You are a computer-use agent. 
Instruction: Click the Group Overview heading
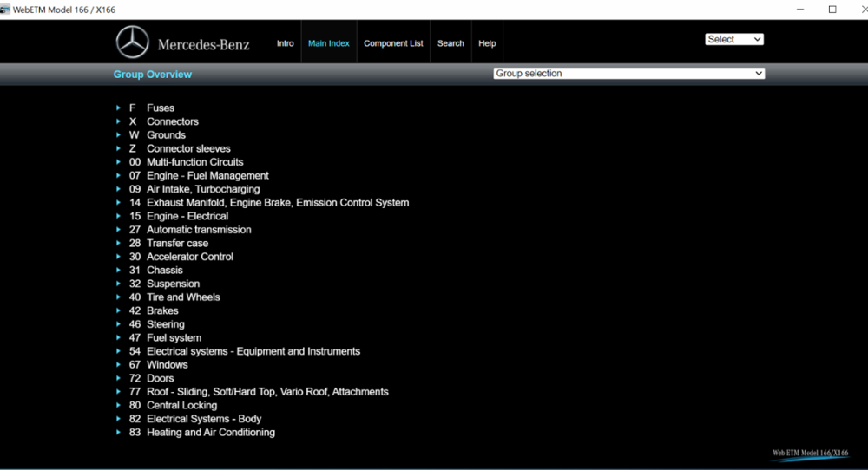point(153,75)
